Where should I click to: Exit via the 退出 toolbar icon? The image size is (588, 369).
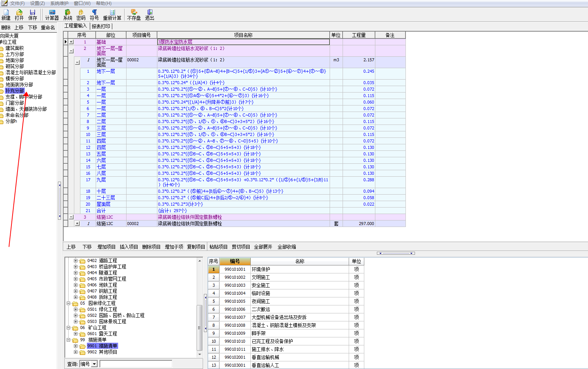tap(149, 15)
